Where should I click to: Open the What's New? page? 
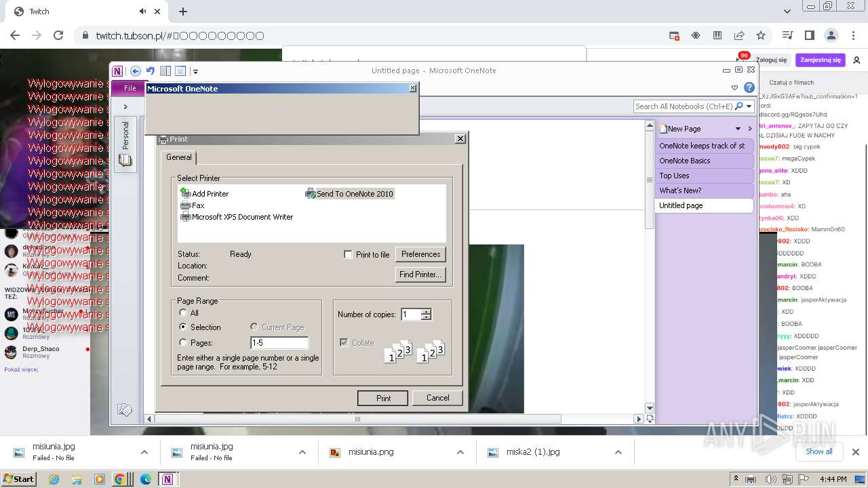[x=705, y=190]
